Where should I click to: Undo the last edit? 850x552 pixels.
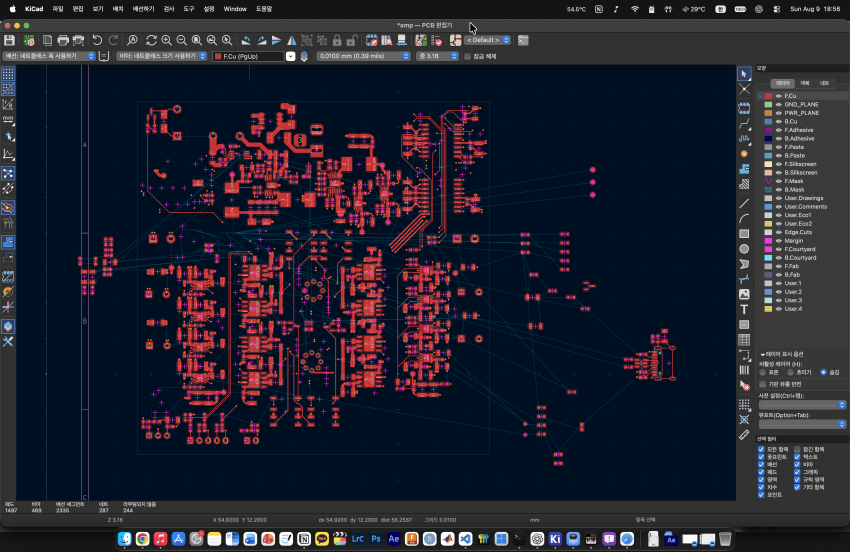tap(97, 40)
